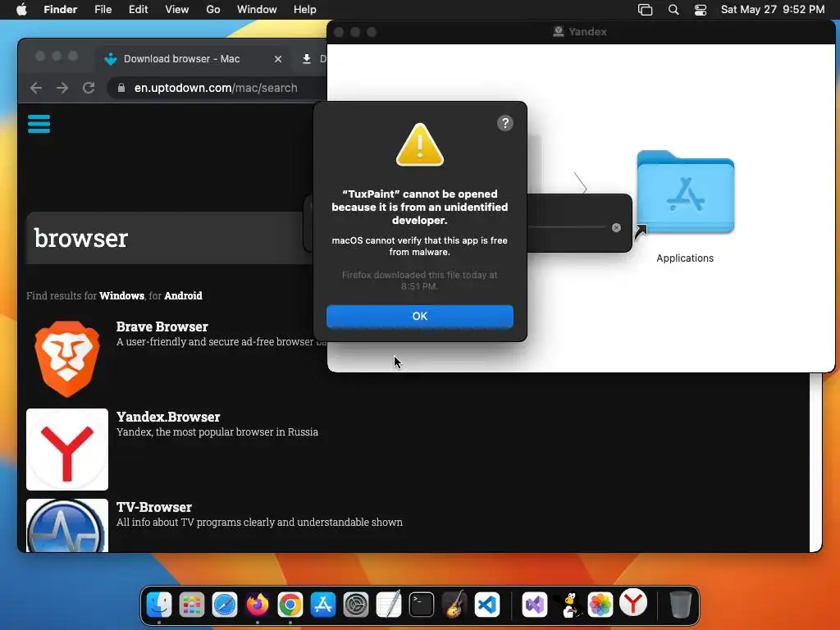Go forward in the browser window
The height and width of the screenshot is (630, 840).
62,88
